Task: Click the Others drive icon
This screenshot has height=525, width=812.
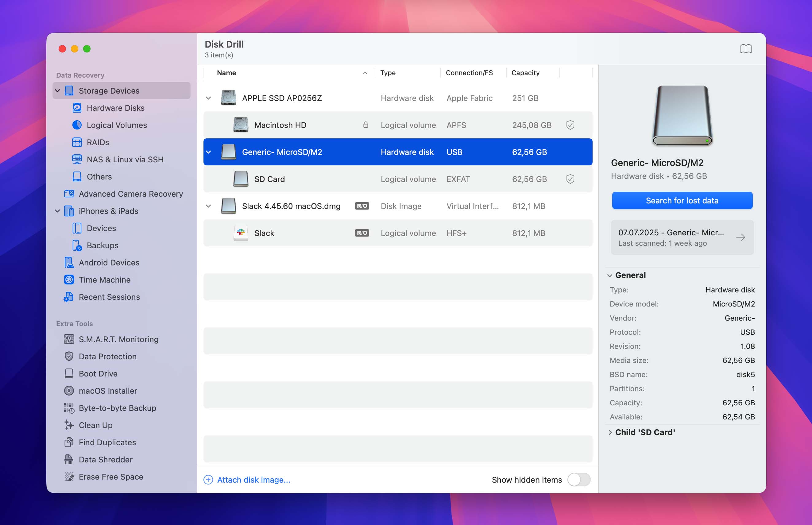Action: pyautogui.click(x=77, y=177)
